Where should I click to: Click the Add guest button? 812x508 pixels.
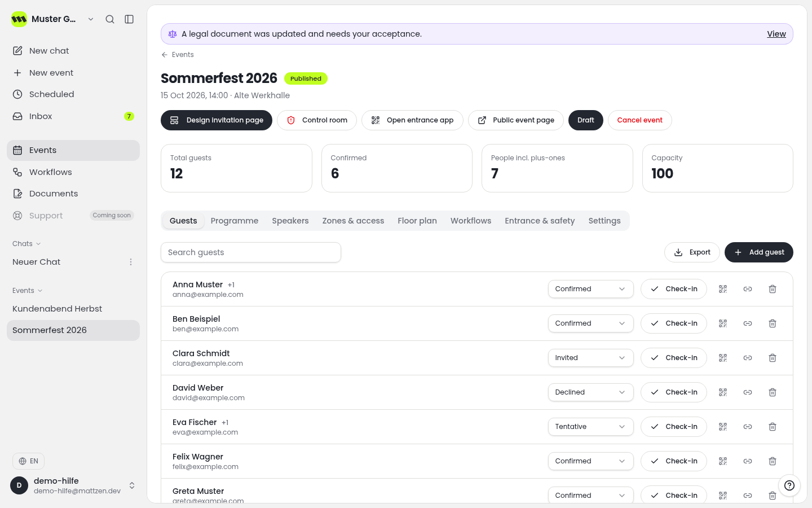click(759, 252)
